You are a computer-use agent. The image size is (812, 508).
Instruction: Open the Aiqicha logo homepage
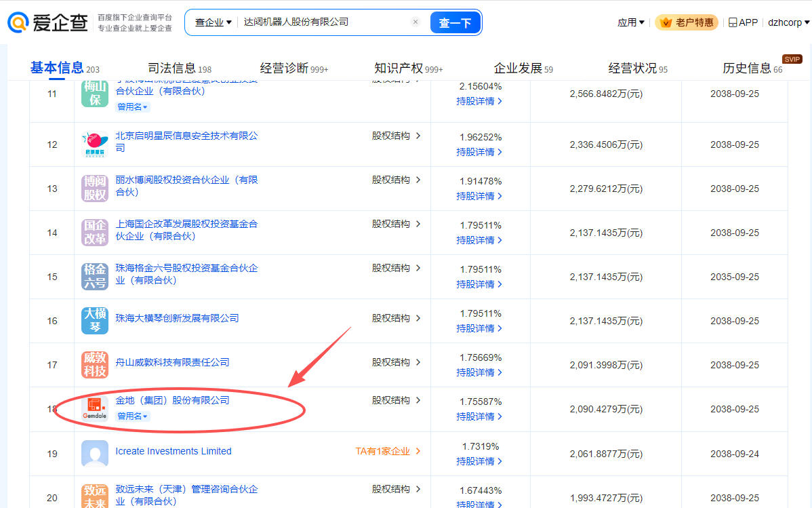47,22
